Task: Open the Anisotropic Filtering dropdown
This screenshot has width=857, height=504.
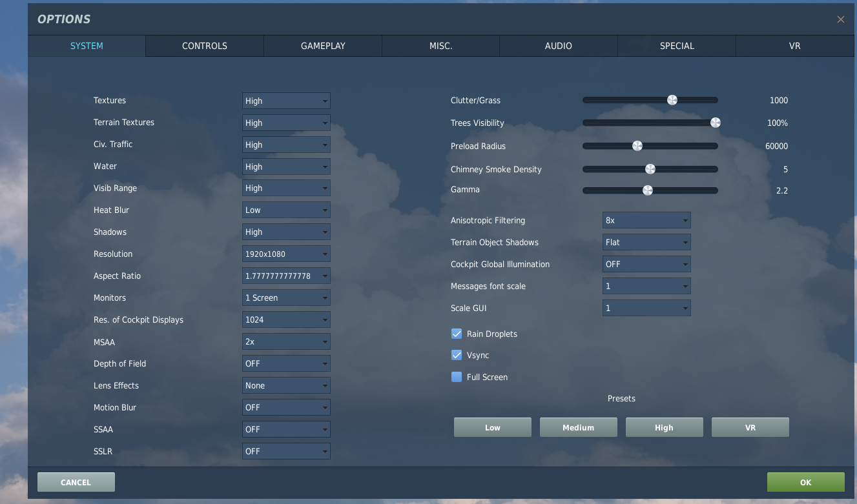Action: click(x=646, y=221)
